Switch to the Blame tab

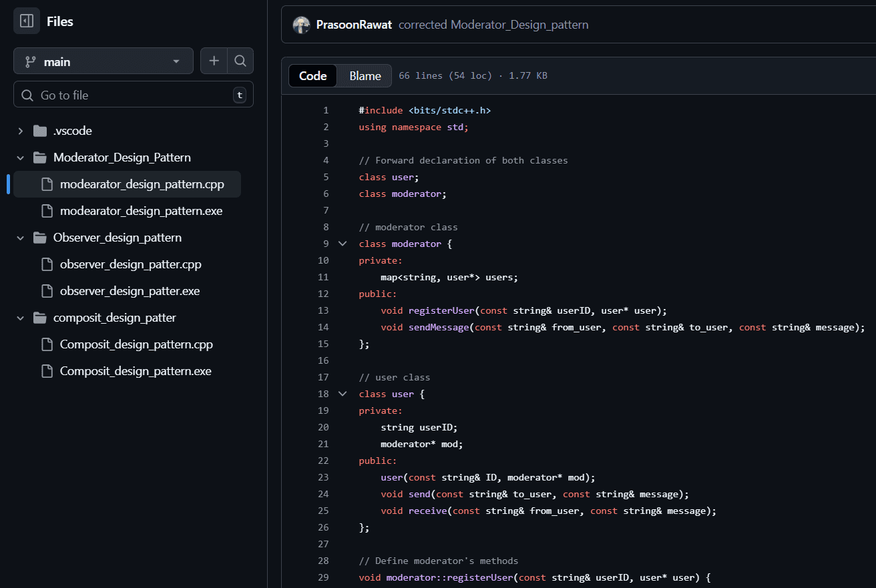(x=365, y=76)
